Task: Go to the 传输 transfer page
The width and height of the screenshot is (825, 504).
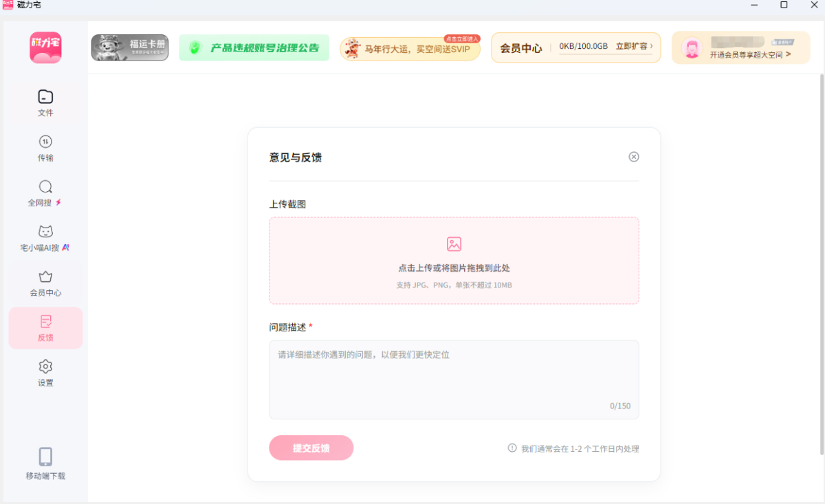Action: point(45,149)
